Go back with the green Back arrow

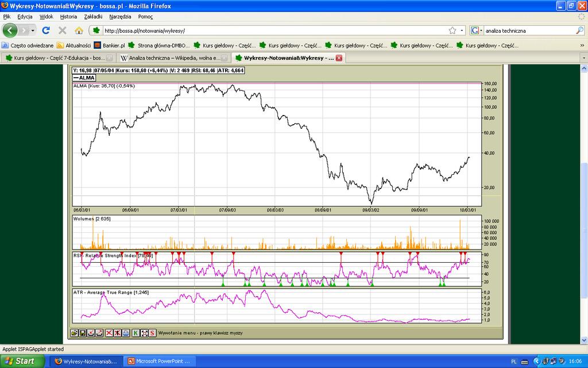10,30
